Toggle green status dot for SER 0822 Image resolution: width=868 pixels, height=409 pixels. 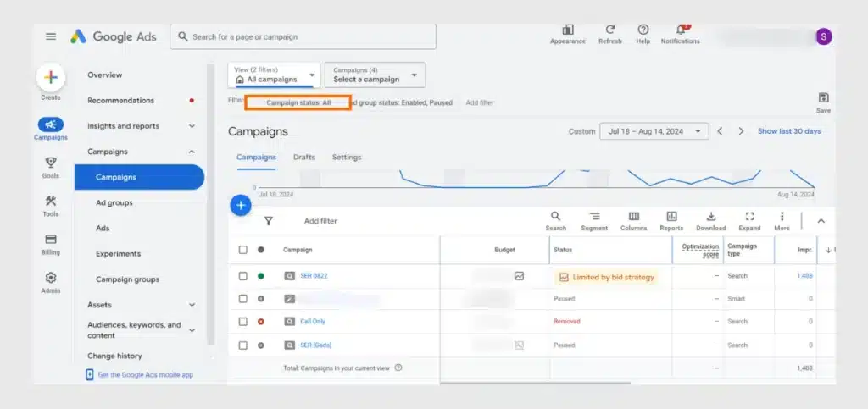(261, 276)
